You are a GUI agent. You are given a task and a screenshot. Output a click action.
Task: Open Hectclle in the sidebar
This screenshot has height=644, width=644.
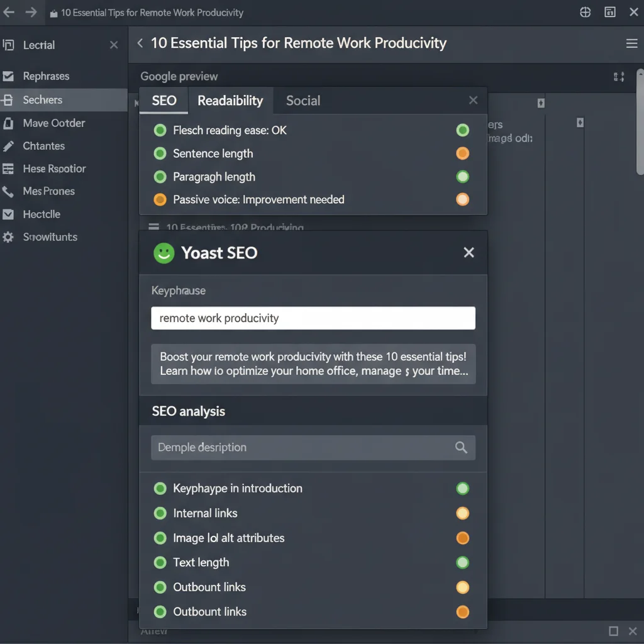point(64,214)
